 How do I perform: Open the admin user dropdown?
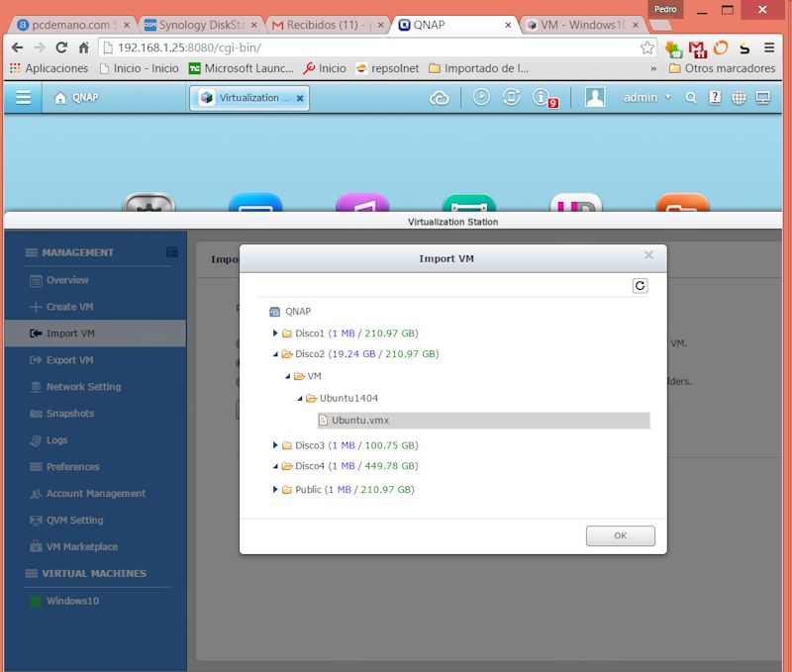[x=647, y=97]
